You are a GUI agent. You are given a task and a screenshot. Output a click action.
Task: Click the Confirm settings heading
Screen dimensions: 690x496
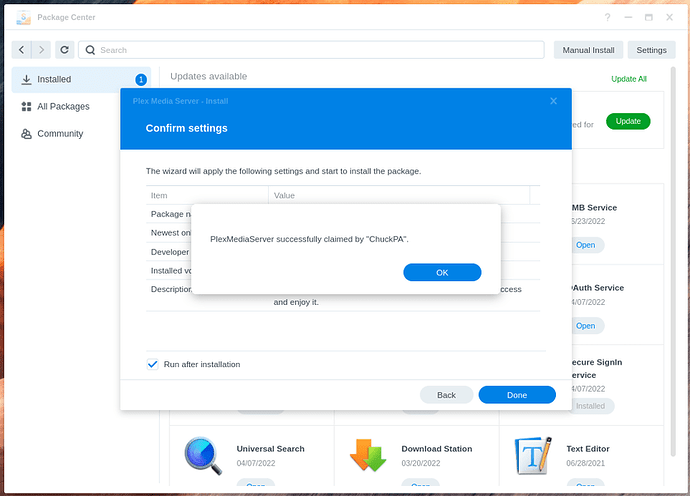point(187,128)
